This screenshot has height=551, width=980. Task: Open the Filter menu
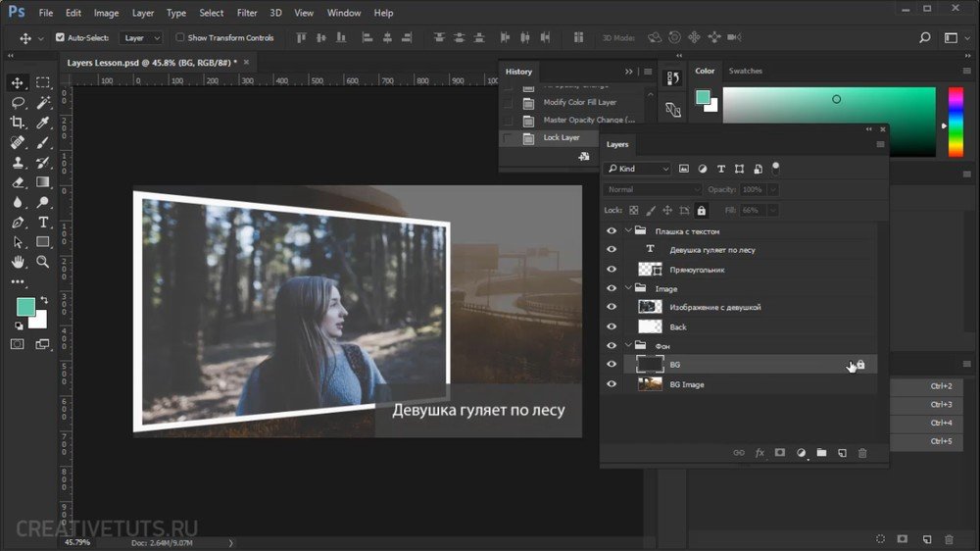coord(247,13)
